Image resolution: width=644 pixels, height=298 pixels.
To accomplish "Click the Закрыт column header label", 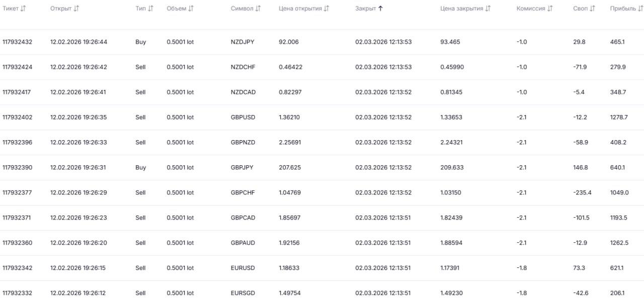I will [x=365, y=9].
